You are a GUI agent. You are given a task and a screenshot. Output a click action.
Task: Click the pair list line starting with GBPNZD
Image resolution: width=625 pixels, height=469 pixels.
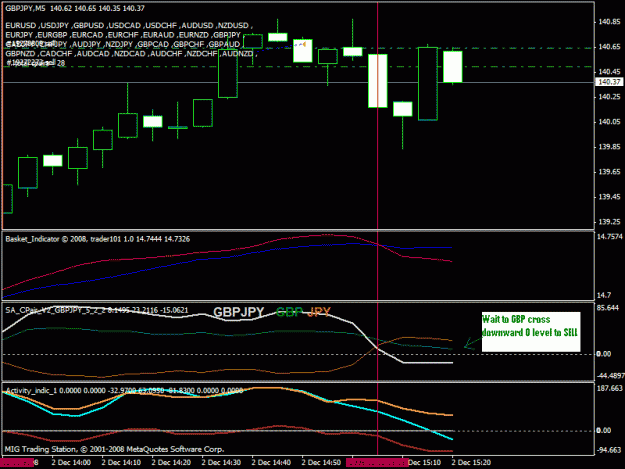(131, 54)
